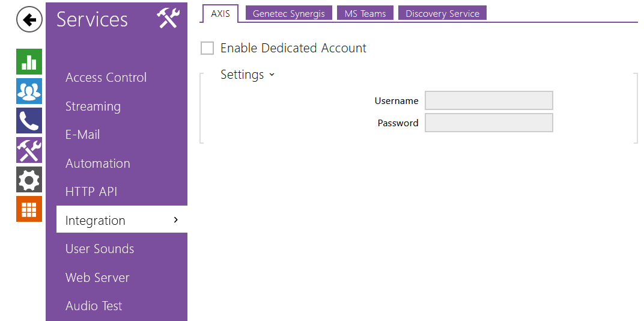Click the Integration menu arrow
This screenshot has width=644, height=321.
(175, 220)
